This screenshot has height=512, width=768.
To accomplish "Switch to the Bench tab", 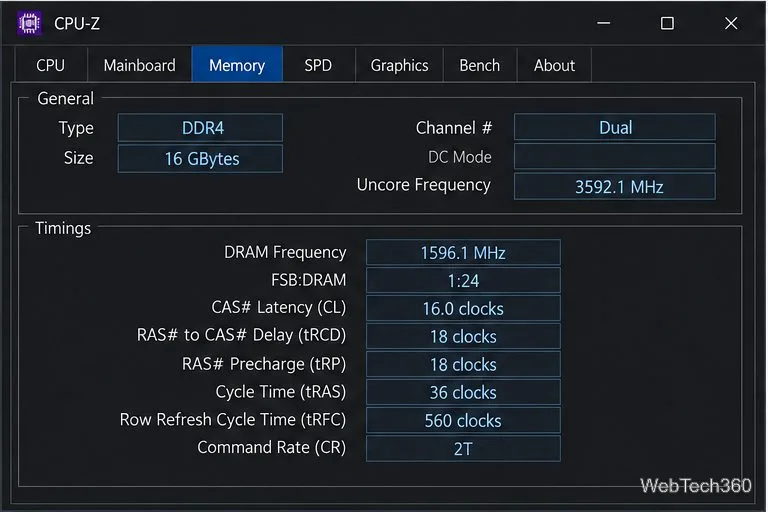I will [480, 65].
